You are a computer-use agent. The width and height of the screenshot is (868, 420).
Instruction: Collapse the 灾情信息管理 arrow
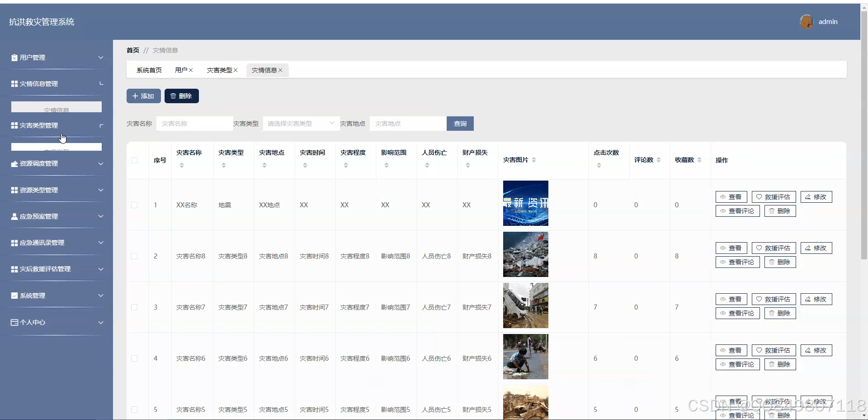(101, 84)
